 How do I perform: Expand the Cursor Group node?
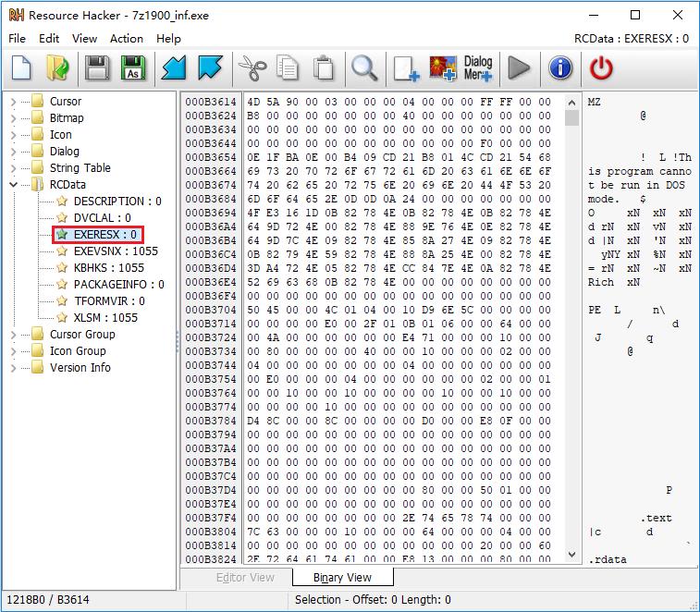pyautogui.click(x=13, y=335)
